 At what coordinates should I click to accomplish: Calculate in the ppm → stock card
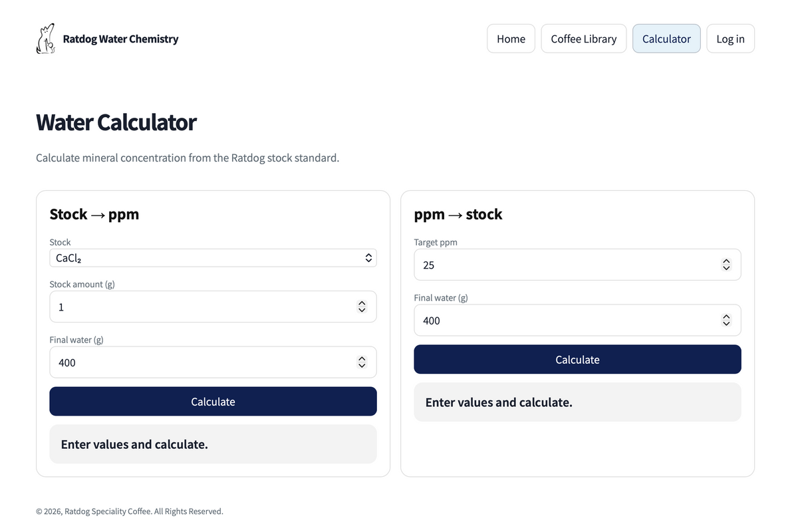point(577,359)
